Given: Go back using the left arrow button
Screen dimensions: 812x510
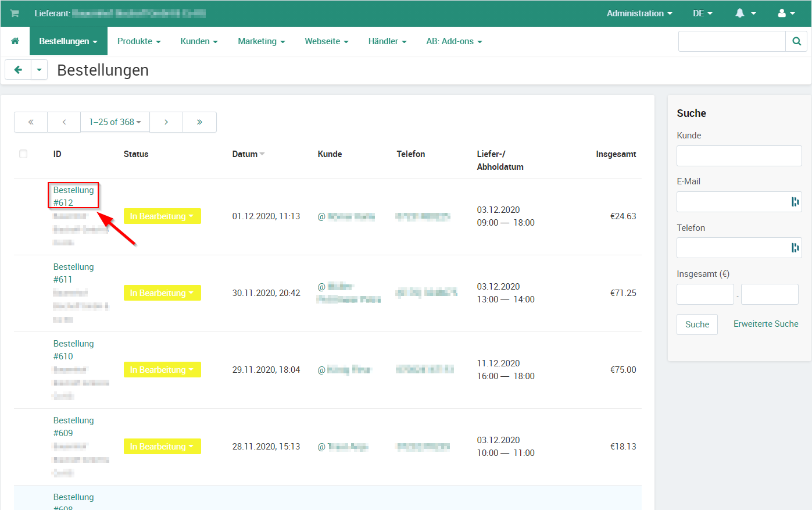Looking at the screenshot, I should (18, 70).
